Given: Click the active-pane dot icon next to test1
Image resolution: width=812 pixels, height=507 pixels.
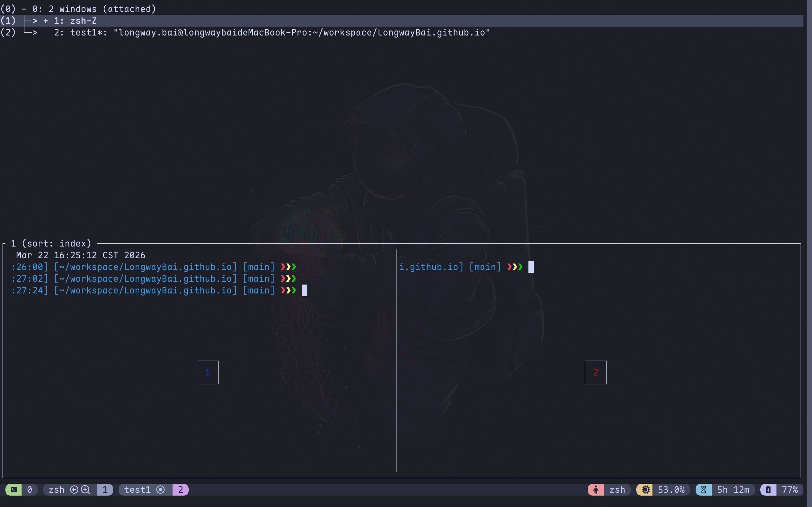Looking at the screenshot, I should [161, 490].
